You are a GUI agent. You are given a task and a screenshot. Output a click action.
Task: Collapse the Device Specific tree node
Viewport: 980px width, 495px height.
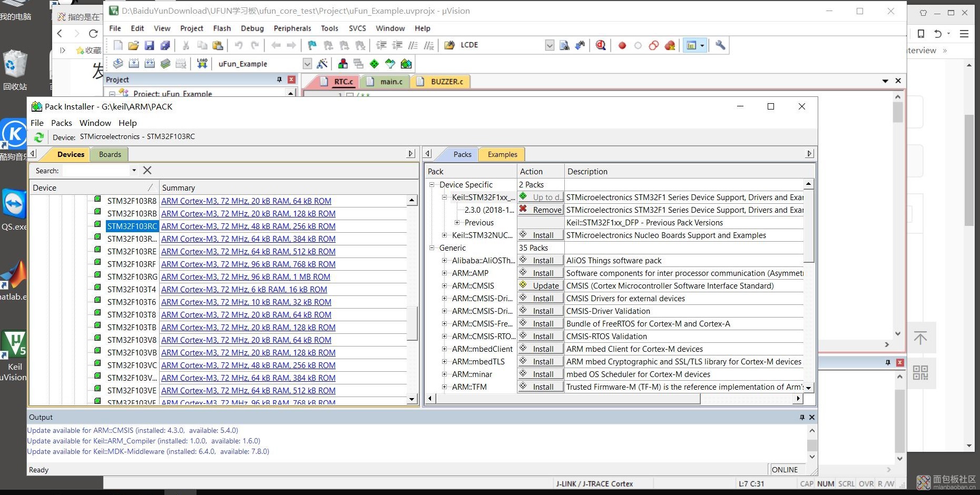[432, 185]
